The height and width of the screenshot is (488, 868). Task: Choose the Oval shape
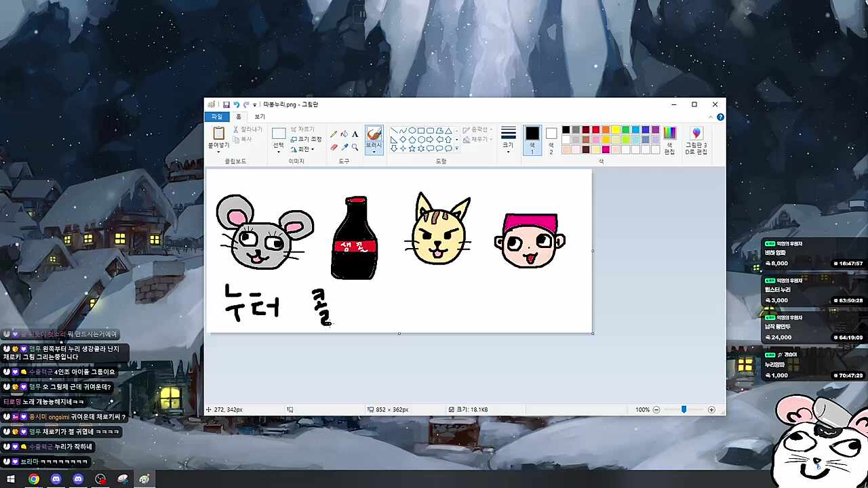412,130
